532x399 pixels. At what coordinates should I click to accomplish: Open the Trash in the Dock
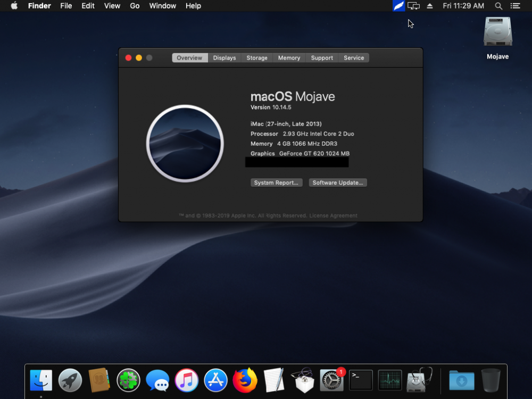(x=491, y=380)
